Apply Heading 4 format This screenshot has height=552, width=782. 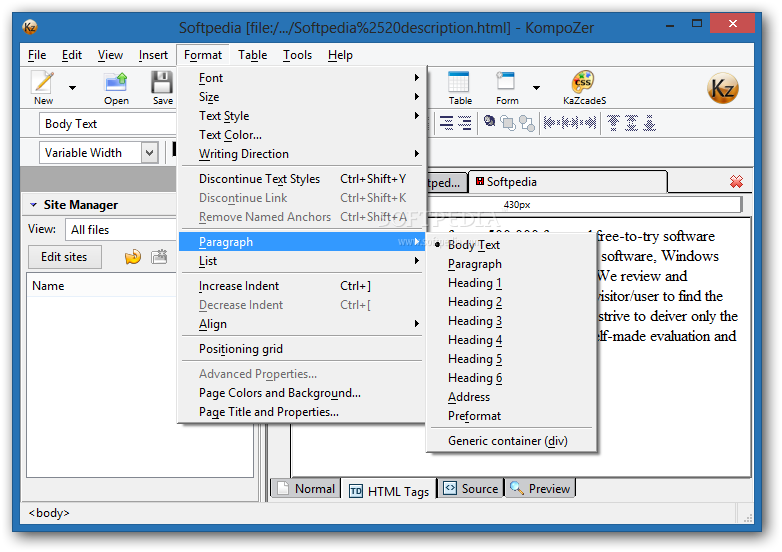point(511,340)
